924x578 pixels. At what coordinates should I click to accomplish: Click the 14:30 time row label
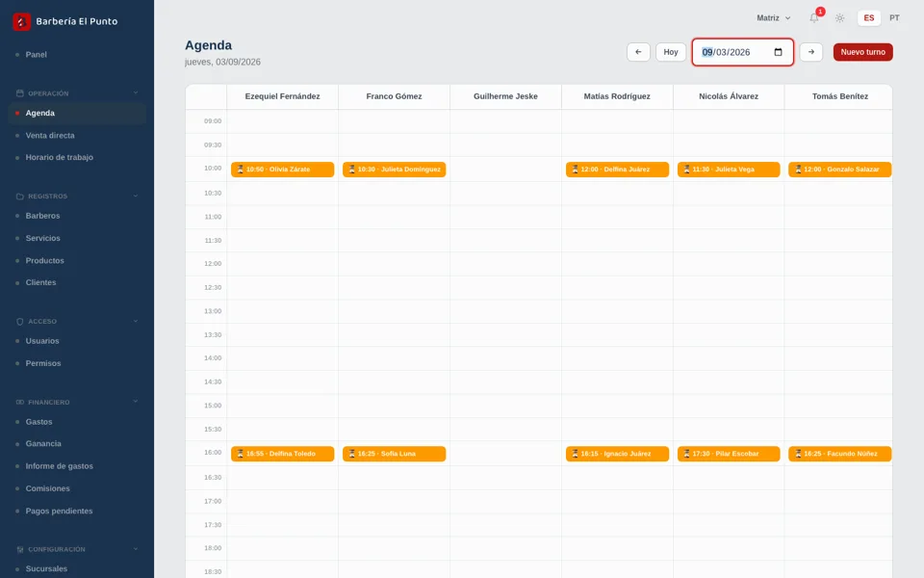click(x=213, y=381)
